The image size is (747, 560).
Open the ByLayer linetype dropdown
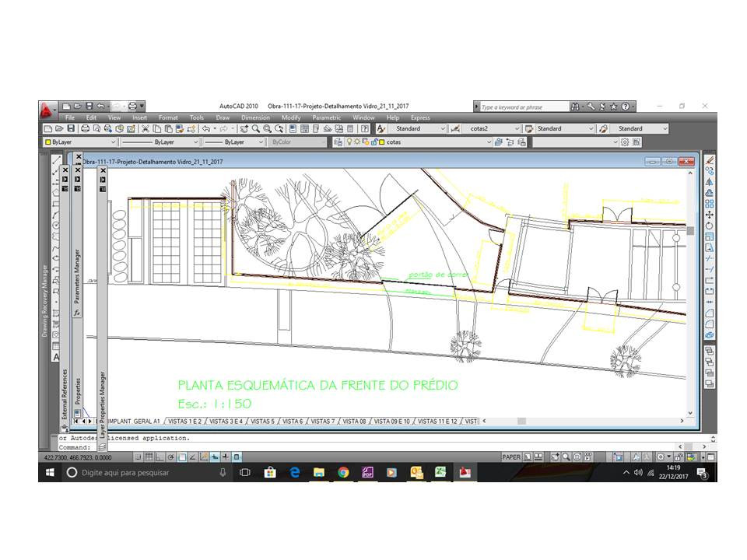coord(160,142)
